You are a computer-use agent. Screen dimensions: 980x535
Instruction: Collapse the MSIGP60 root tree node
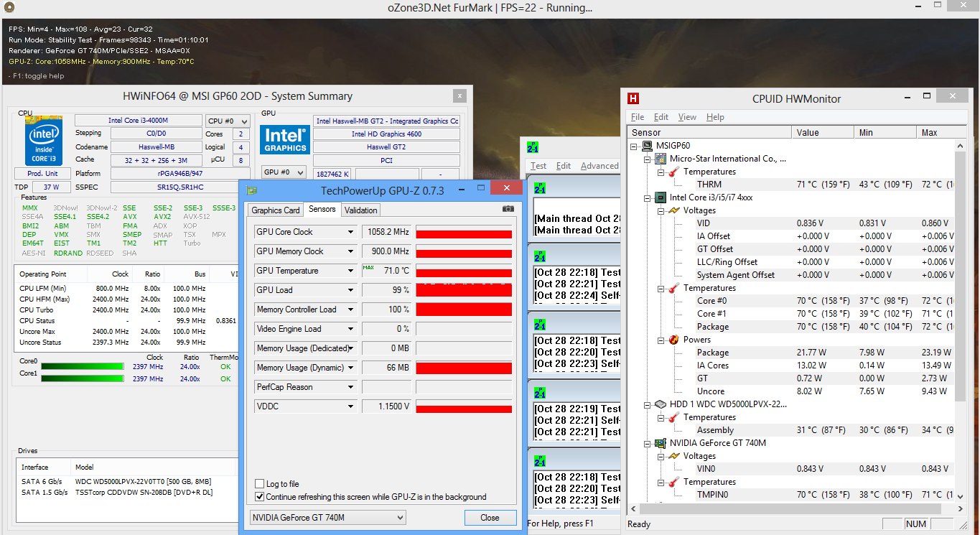[x=635, y=146]
